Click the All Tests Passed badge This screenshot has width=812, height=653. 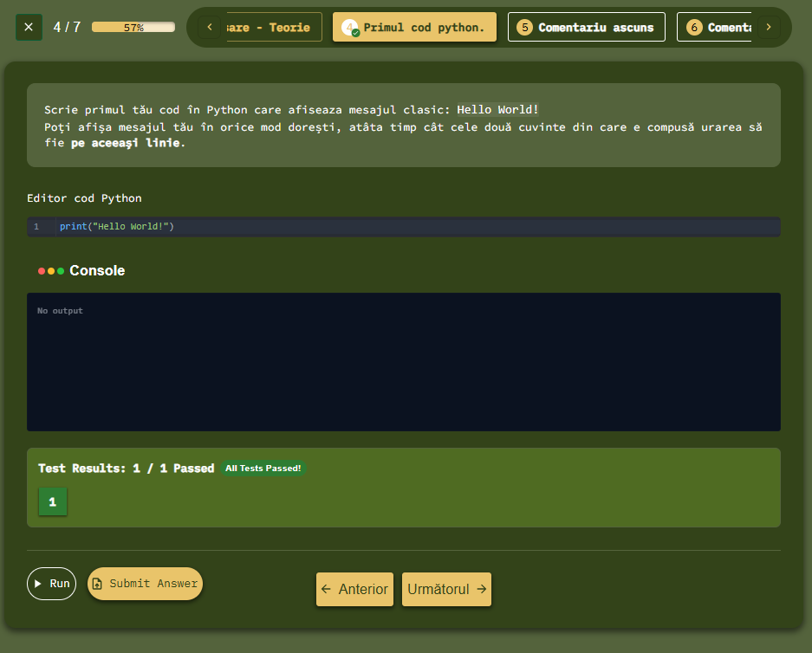(263, 468)
